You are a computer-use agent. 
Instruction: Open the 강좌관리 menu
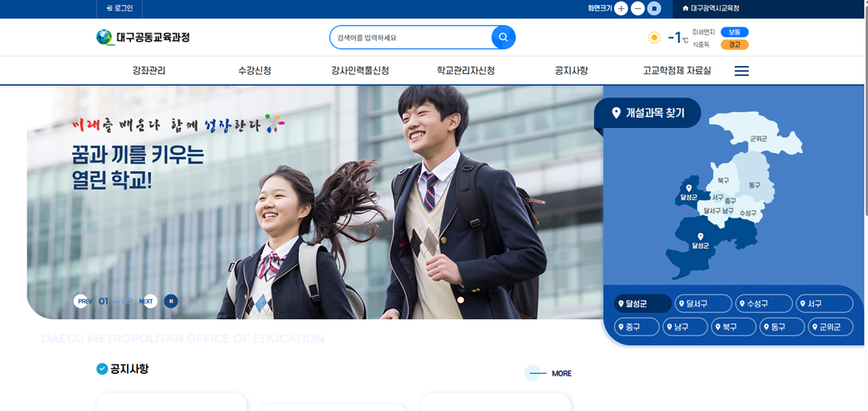pyautogui.click(x=149, y=71)
